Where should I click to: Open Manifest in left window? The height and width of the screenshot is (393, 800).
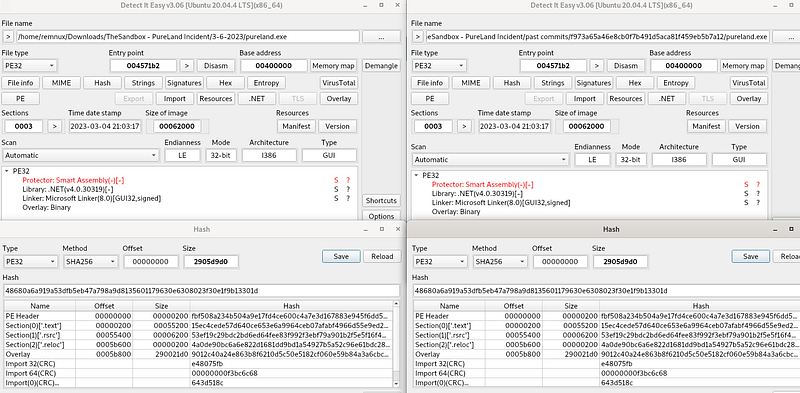coord(296,126)
